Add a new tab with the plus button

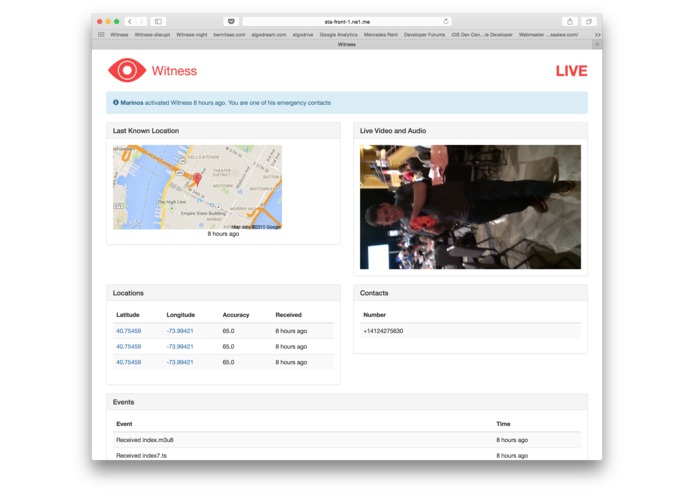tap(597, 44)
